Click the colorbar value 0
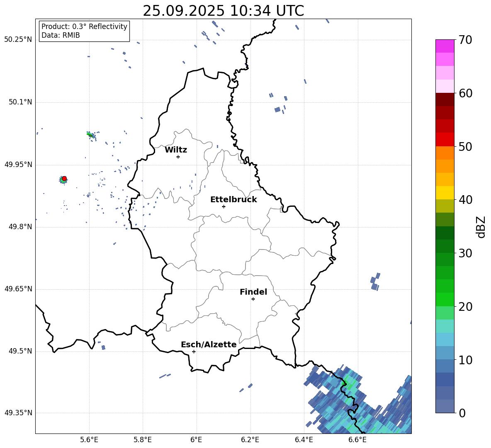491x448 pixels. [462, 413]
